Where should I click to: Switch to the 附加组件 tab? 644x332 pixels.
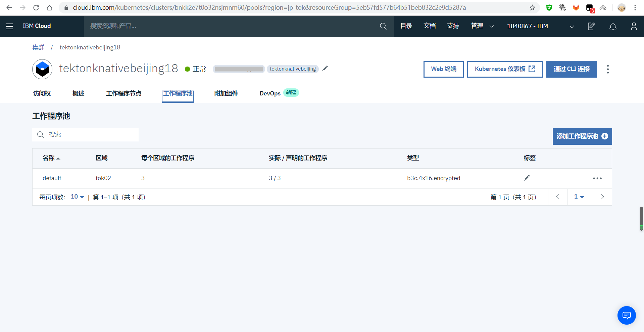(226, 93)
